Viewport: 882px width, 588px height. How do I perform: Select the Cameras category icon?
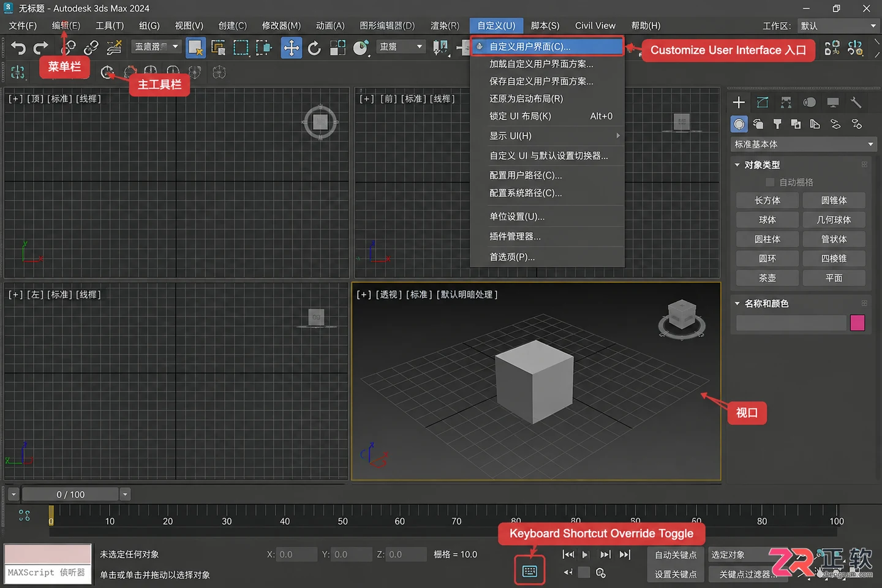tap(796, 124)
